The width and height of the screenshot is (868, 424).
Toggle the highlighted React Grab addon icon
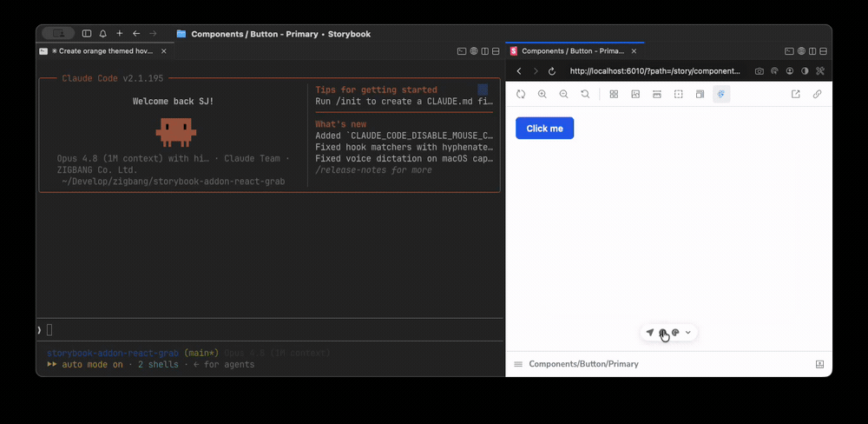pyautogui.click(x=721, y=94)
